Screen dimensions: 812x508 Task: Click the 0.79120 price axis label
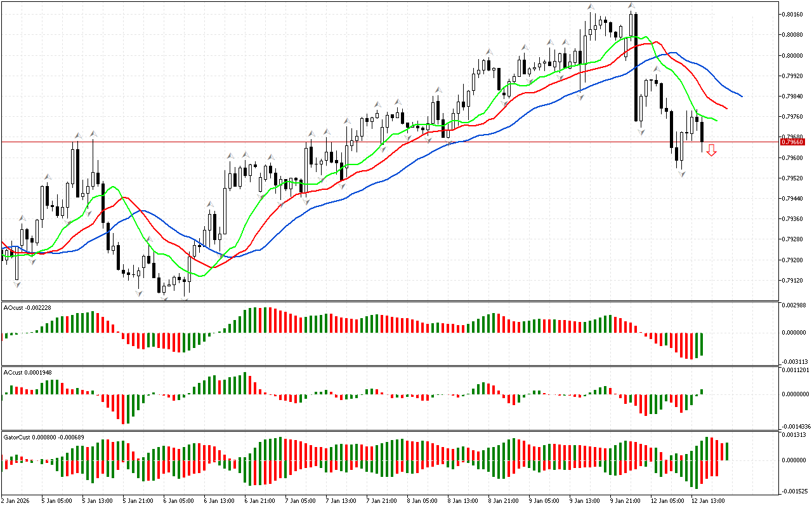[x=794, y=281]
